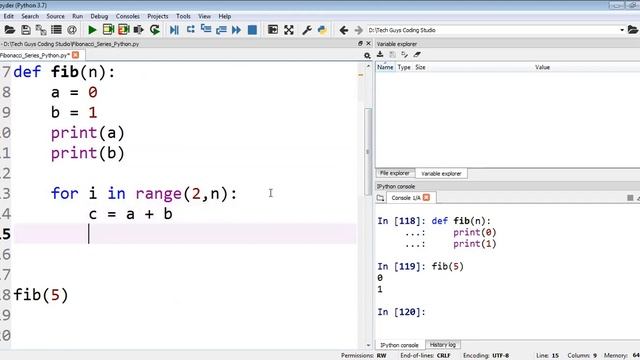Sort variables by the Size column header
This screenshot has height=360, width=640.
pyautogui.click(x=420, y=67)
